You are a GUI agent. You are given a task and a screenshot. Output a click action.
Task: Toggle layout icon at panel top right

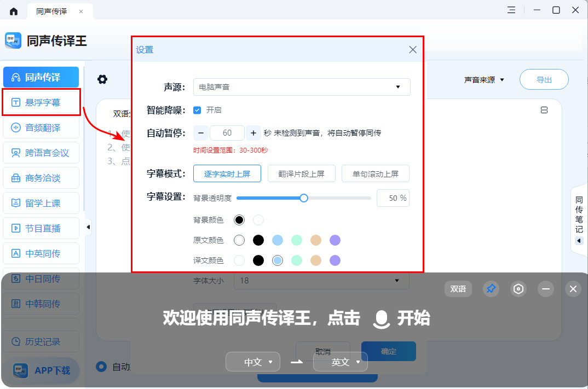coord(544,110)
